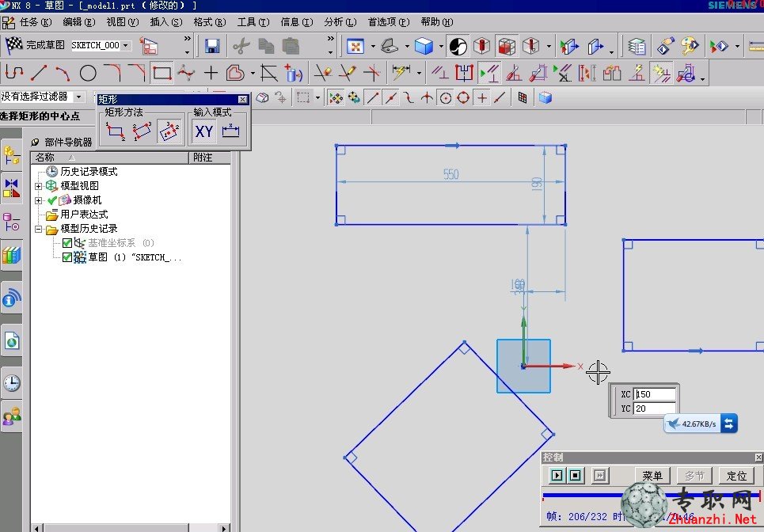Click the Quick Trim tool
This screenshot has height=532, width=764.
(322, 73)
